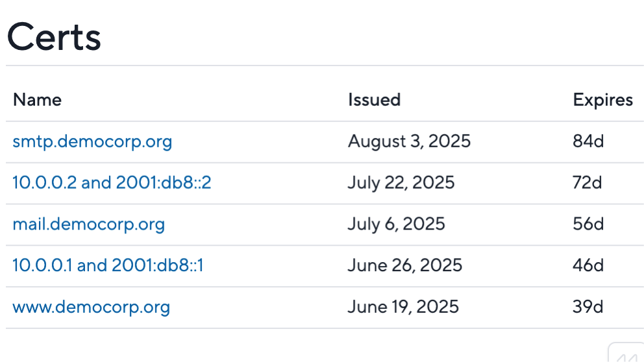Sort certificates by Issued column header
This screenshot has width=644, height=362.
click(x=374, y=100)
